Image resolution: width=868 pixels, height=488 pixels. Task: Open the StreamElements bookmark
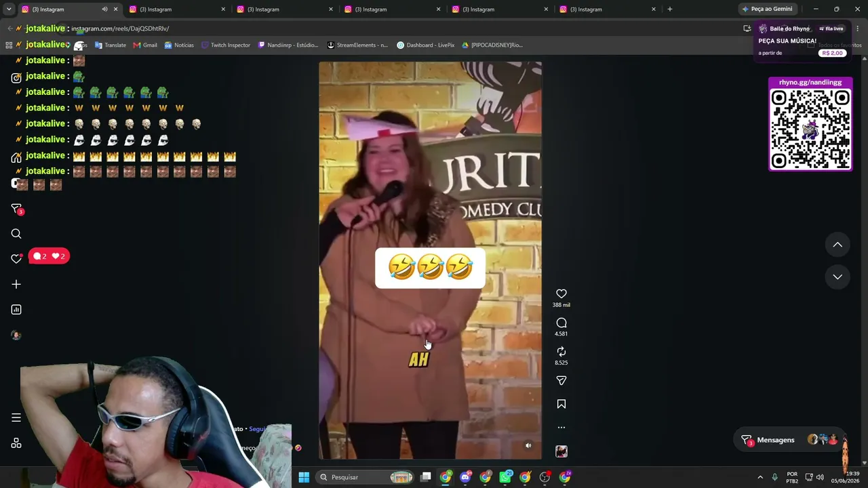tap(357, 45)
